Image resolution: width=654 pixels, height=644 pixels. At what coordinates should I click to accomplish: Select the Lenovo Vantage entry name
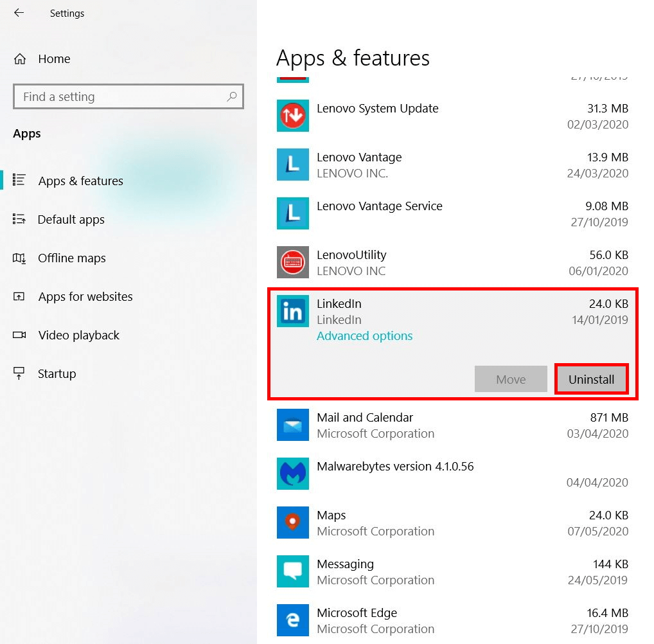[359, 157]
